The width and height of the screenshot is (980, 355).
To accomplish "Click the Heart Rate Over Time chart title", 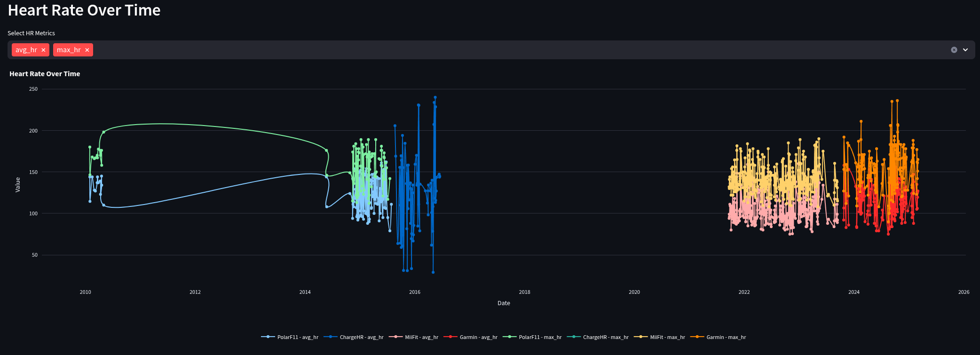I will pyautogui.click(x=45, y=74).
